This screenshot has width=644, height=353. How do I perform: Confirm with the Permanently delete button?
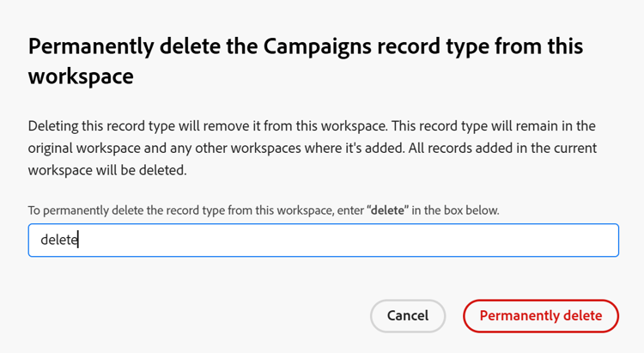pyautogui.click(x=541, y=316)
